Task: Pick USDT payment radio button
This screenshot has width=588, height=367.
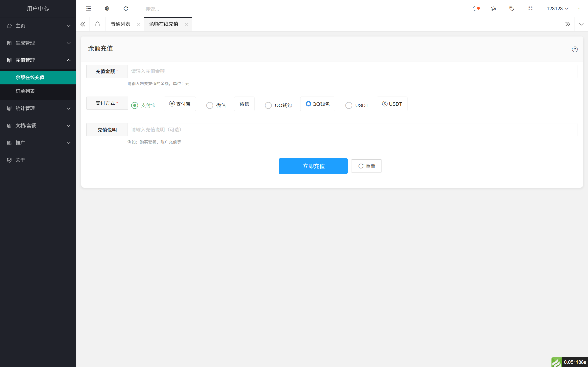Action: pos(349,105)
